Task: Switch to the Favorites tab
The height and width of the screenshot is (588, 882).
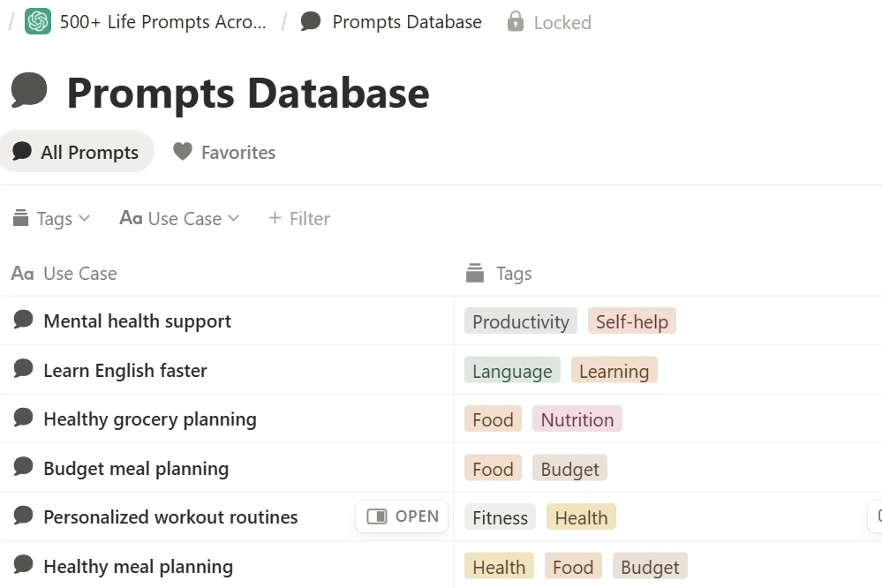Action: pyautogui.click(x=224, y=152)
